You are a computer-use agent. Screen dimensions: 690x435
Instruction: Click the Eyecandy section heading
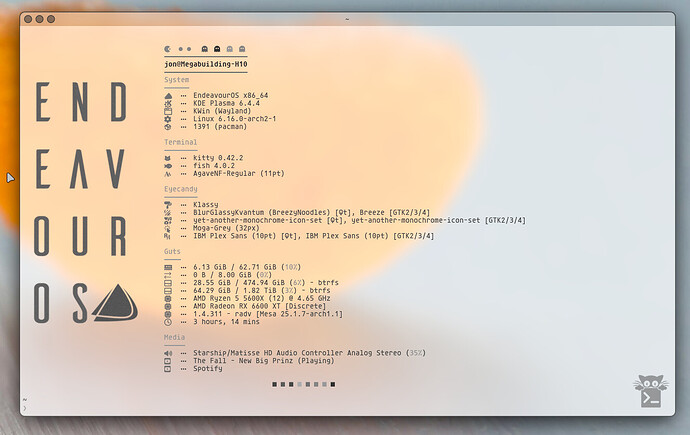[180, 189]
